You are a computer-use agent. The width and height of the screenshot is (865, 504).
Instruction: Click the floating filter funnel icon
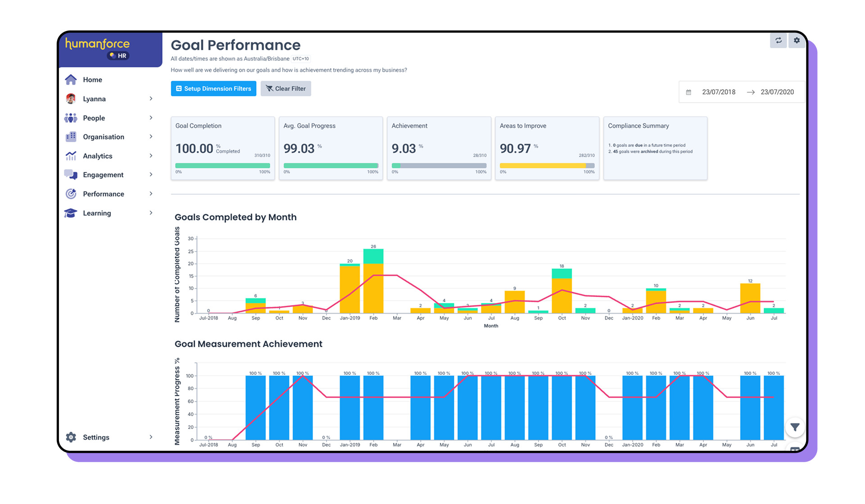(x=795, y=427)
